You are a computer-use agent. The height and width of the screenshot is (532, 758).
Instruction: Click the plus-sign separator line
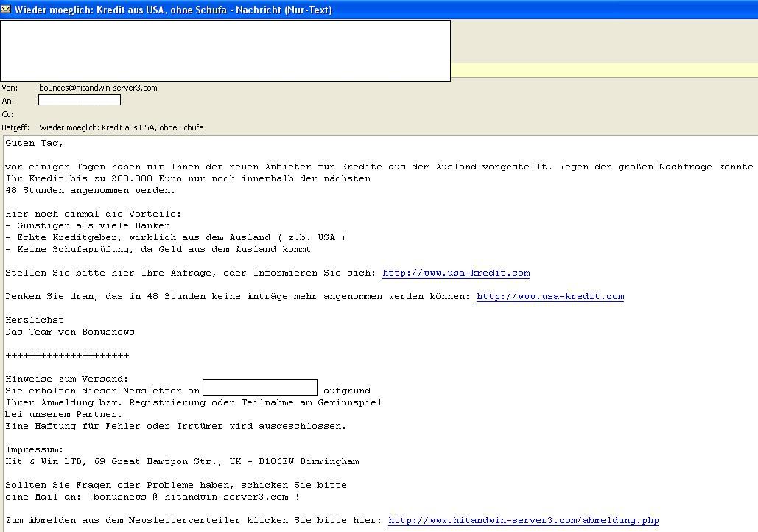coord(67,355)
